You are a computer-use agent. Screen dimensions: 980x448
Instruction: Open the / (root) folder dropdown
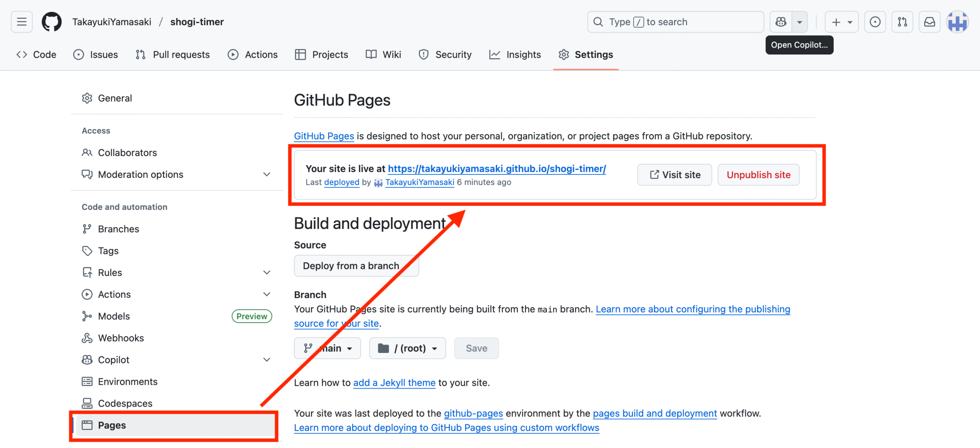click(407, 348)
